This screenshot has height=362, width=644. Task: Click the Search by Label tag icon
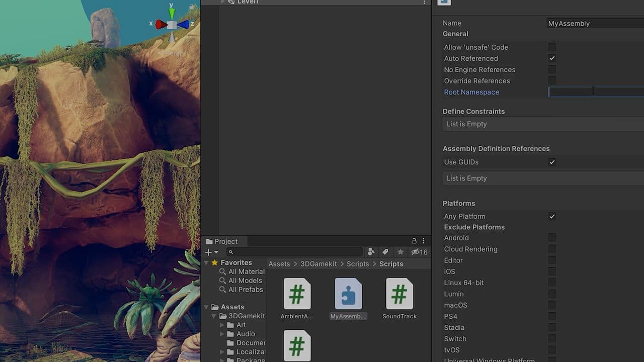point(385,252)
